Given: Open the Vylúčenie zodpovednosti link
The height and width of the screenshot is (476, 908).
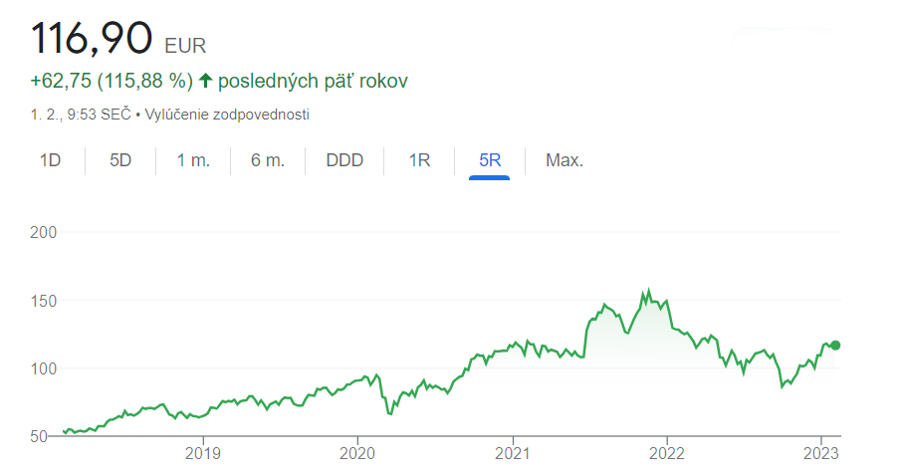Looking at the screenshot, I should click(227, 114).
